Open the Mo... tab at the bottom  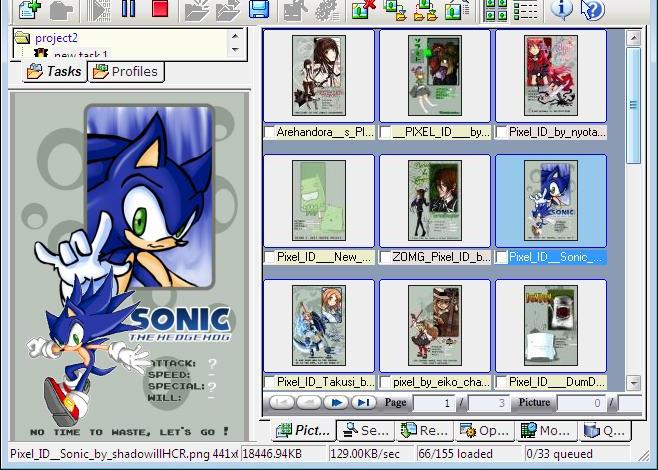[546, 430]
